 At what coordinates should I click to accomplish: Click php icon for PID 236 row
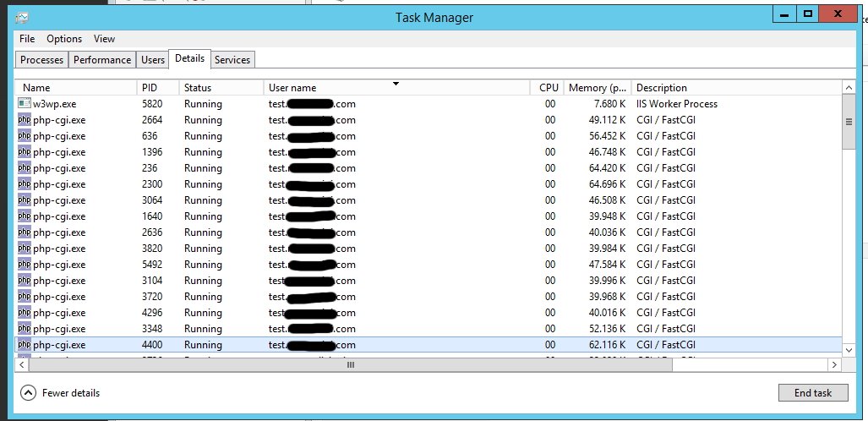pyautogui.click(x=24, y=168)
